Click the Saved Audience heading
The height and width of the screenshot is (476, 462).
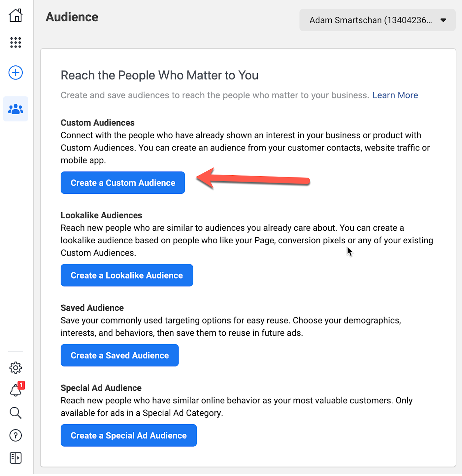click(x=92, y=308)
